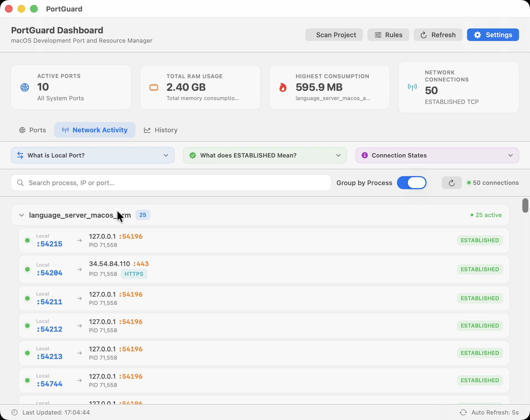Expand What does ESTABLISHED Mean? panel

(x=265, y=155)
